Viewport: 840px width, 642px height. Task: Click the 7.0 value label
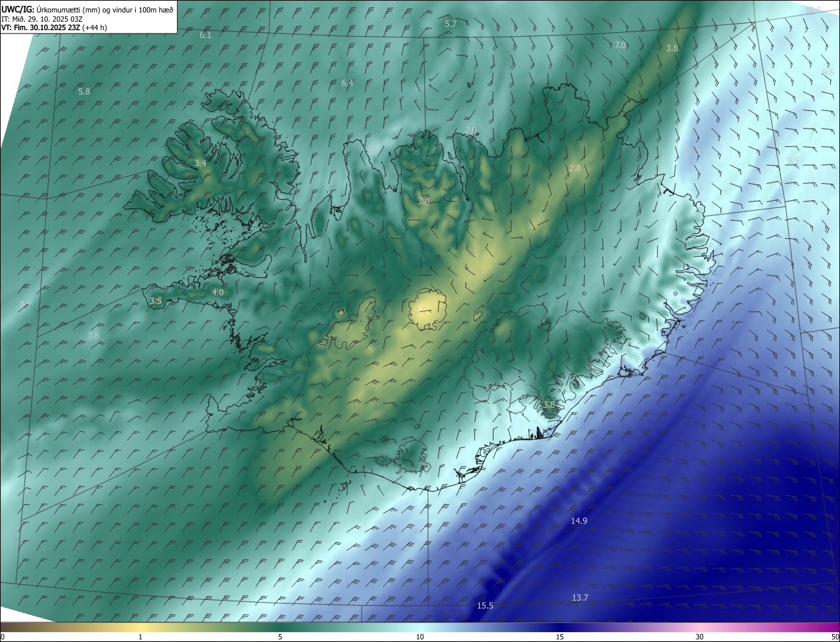click(x=620, y=45)
